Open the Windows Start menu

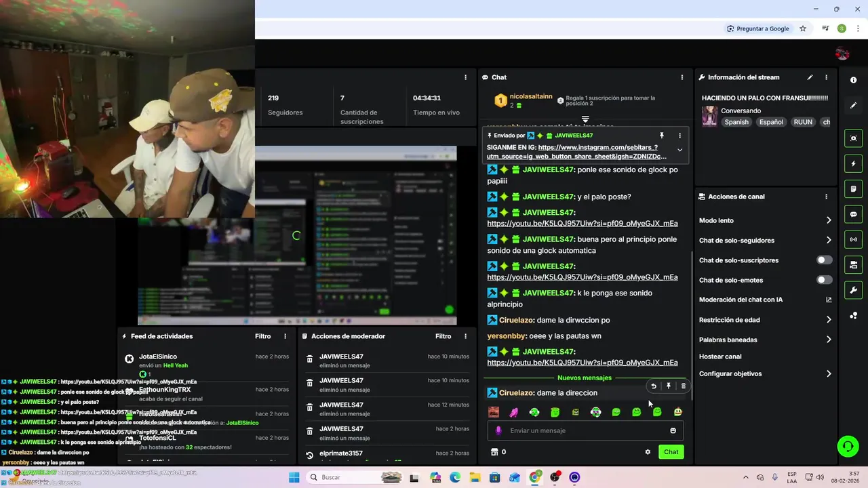pos(294,477)
